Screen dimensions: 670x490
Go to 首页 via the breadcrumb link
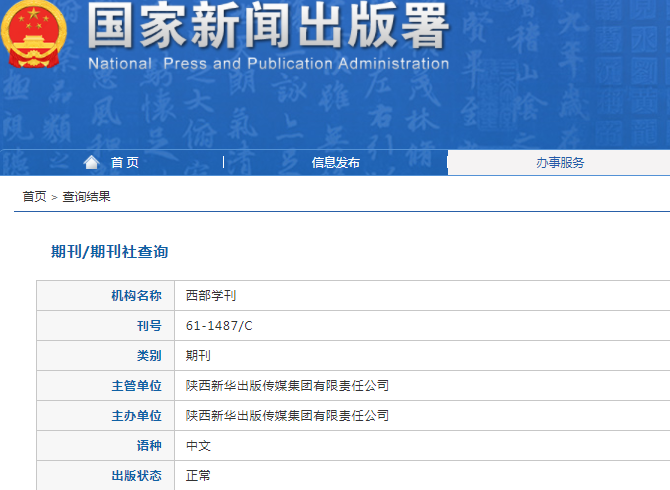click(x=34, y=197)
